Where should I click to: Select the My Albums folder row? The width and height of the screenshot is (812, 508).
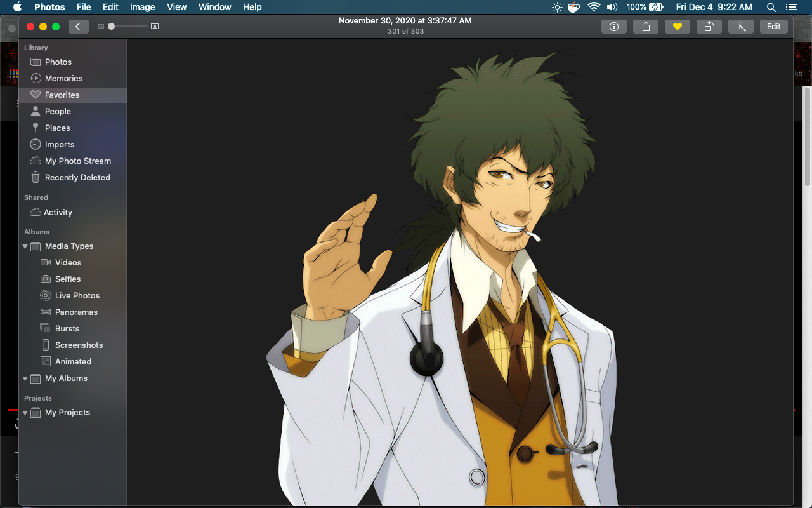72,378
